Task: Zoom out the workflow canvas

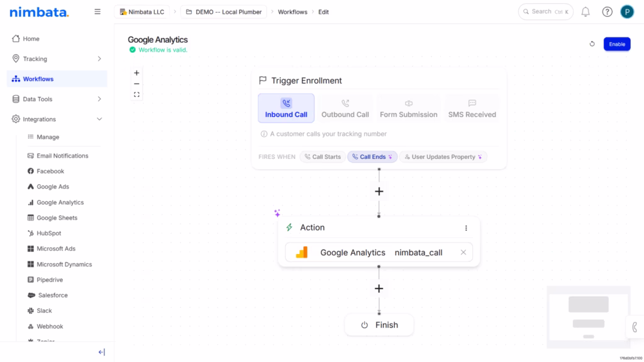Action: (x=136, y=84)
